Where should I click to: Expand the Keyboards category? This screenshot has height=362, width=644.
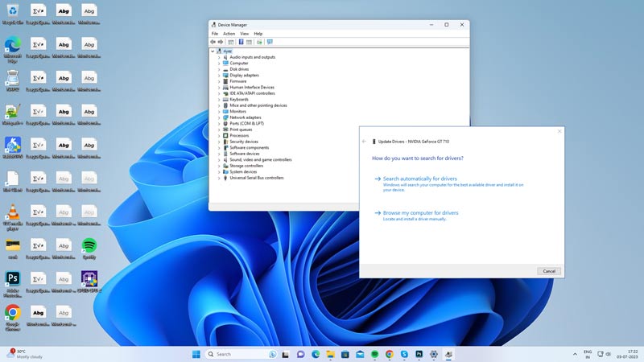pyautogui.click(x=219, y=99)
